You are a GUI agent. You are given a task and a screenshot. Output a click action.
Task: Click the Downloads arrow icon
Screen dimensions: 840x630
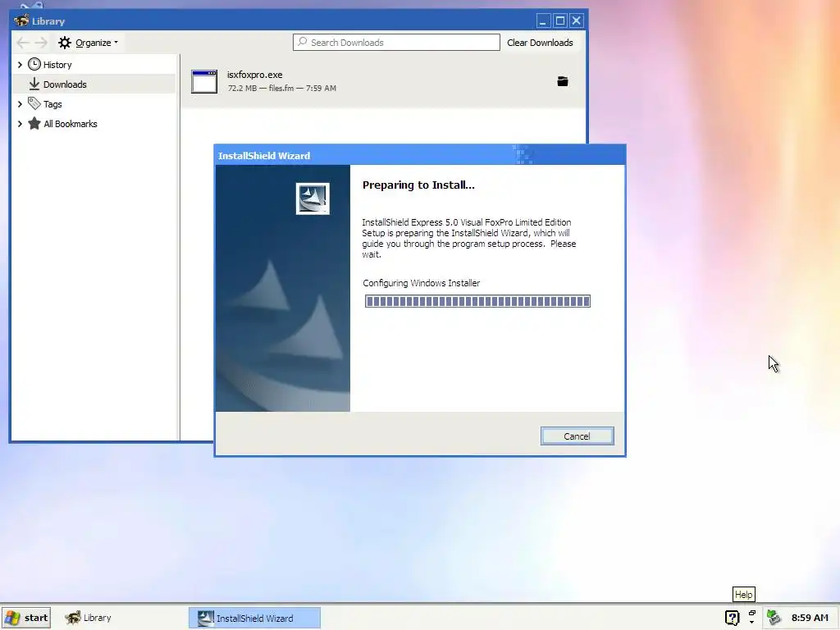34,84
